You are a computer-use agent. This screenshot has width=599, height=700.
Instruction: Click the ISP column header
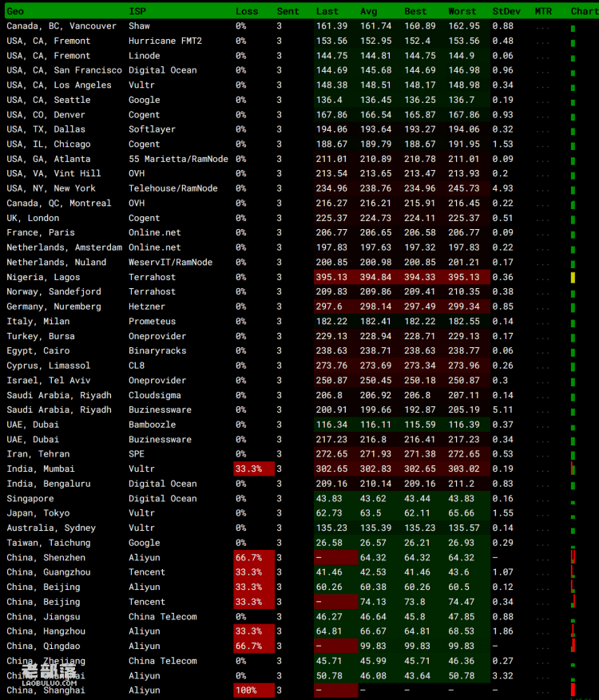(137, 12)
